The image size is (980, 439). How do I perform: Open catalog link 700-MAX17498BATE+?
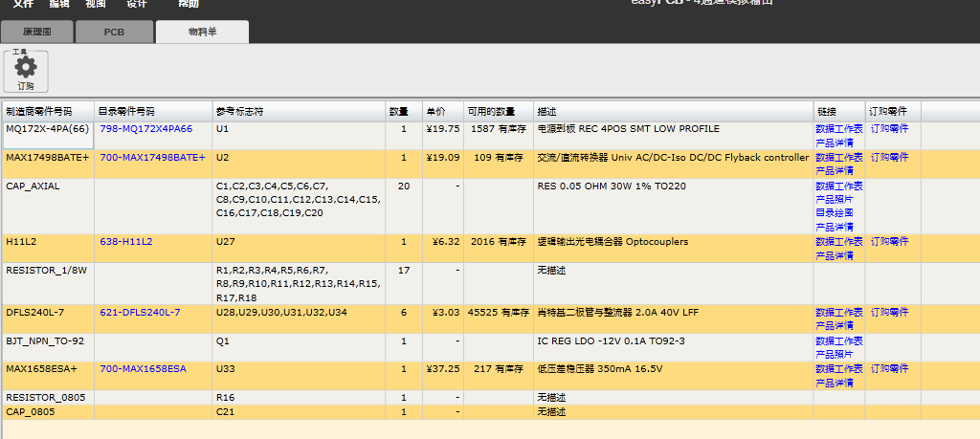click(x=152, y=158)
